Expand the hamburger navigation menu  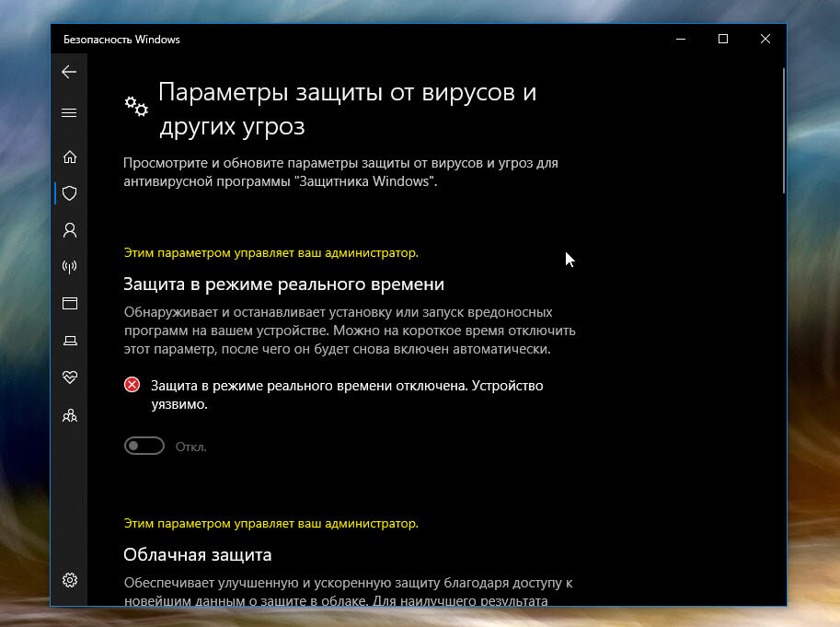click(x=69, y=113)
